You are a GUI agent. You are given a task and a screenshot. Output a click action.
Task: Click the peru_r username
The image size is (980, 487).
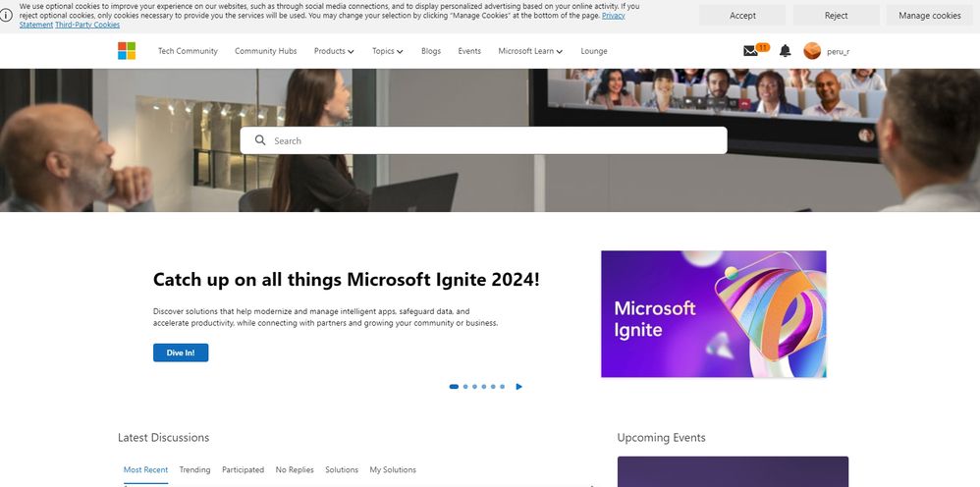(x=839, y=51)
